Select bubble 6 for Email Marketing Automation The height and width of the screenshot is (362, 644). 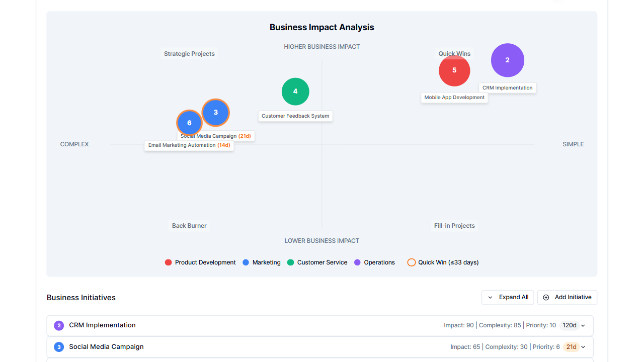(189, 123)
